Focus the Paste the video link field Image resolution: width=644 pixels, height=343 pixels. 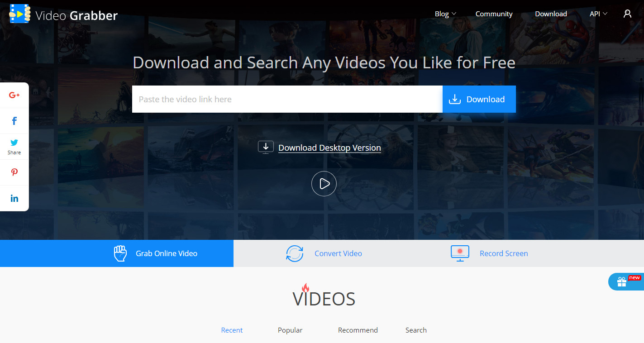[287, 99]
